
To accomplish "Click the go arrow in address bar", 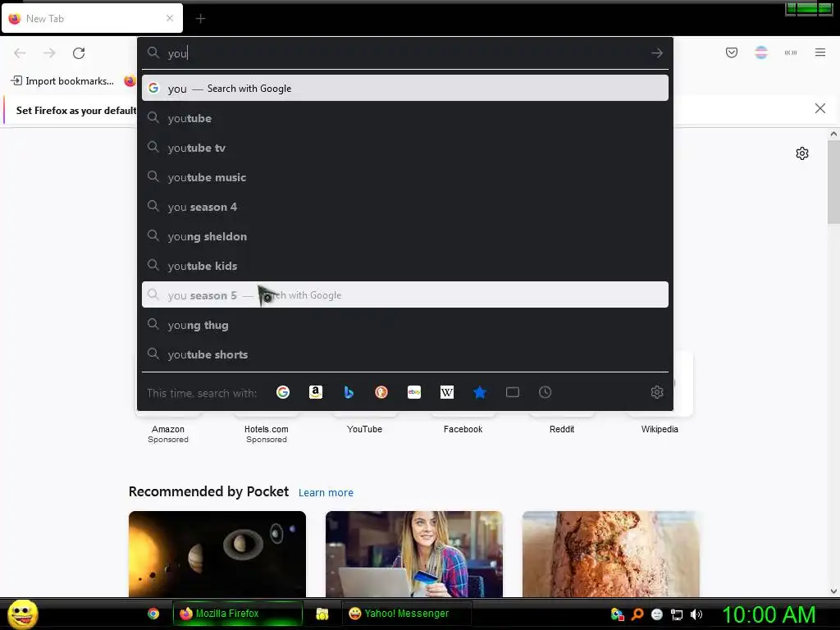I will pos(657,53).
